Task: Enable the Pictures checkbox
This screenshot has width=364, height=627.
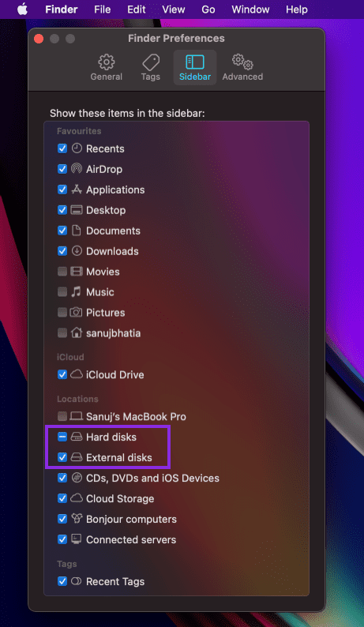Action: [x=62, y=312]
